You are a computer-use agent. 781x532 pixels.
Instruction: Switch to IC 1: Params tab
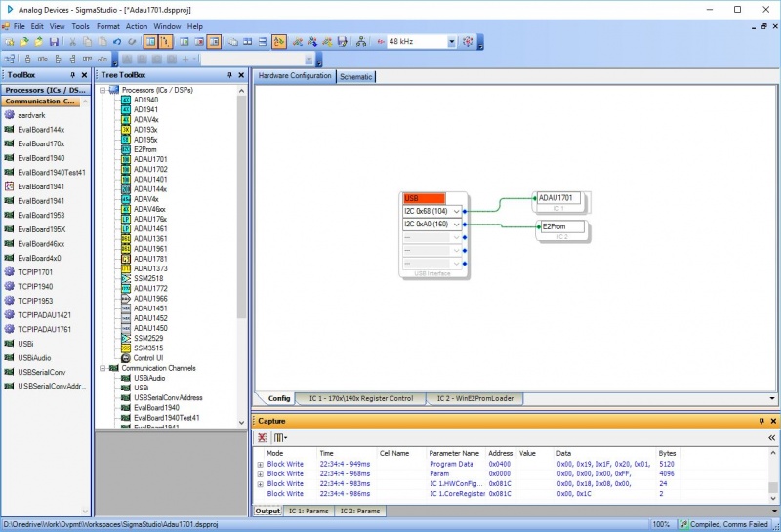308,512
